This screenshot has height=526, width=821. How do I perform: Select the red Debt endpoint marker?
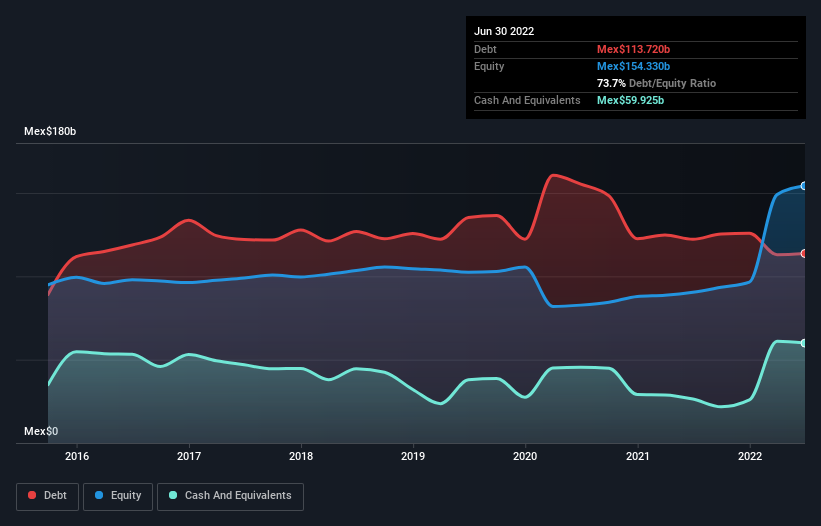[x=804, y=253]
